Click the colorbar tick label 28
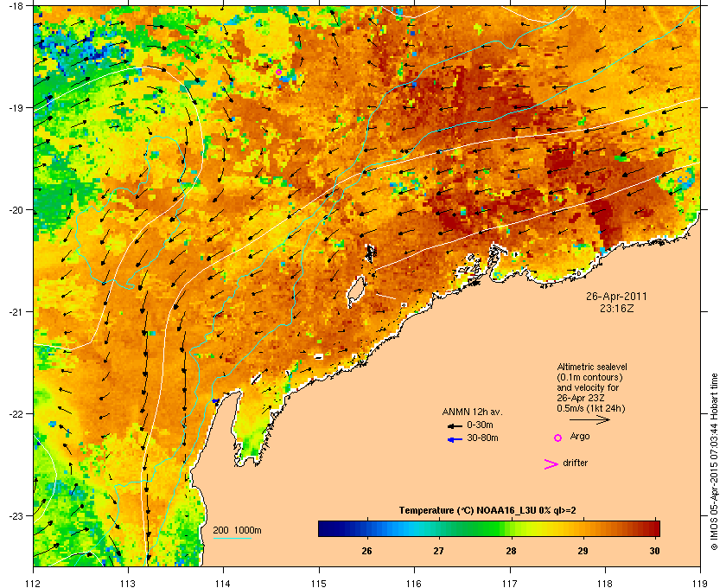 [511, 551]
